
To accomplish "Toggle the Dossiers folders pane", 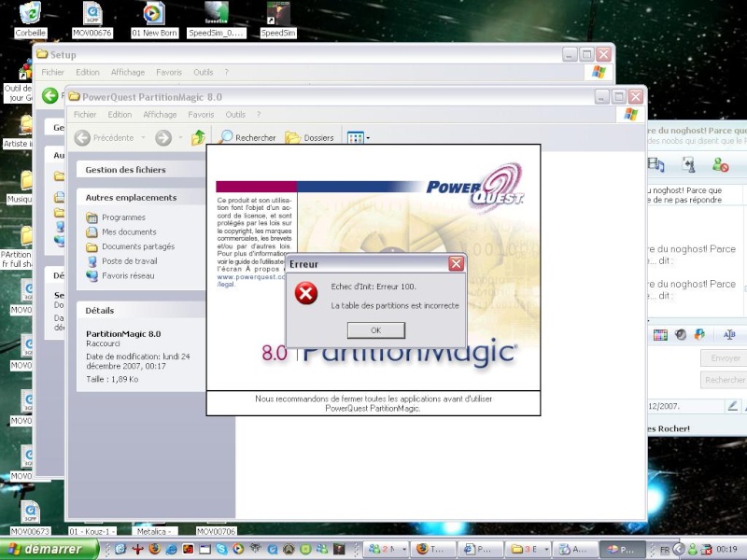I will pos(310,137).
